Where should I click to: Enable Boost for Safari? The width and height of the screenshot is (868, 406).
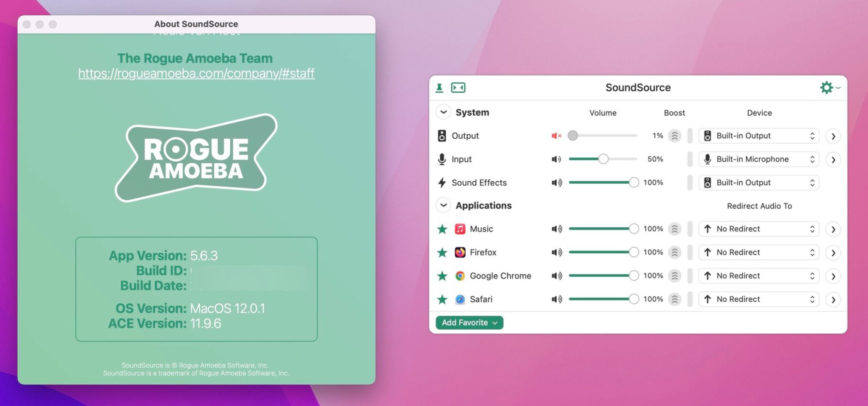(x=675, y=299)
